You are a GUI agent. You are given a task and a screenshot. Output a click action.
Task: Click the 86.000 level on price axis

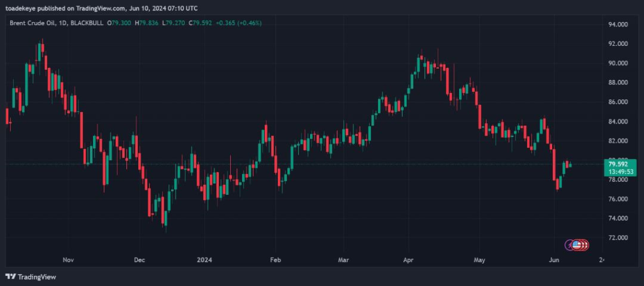(x=618, y=102)
